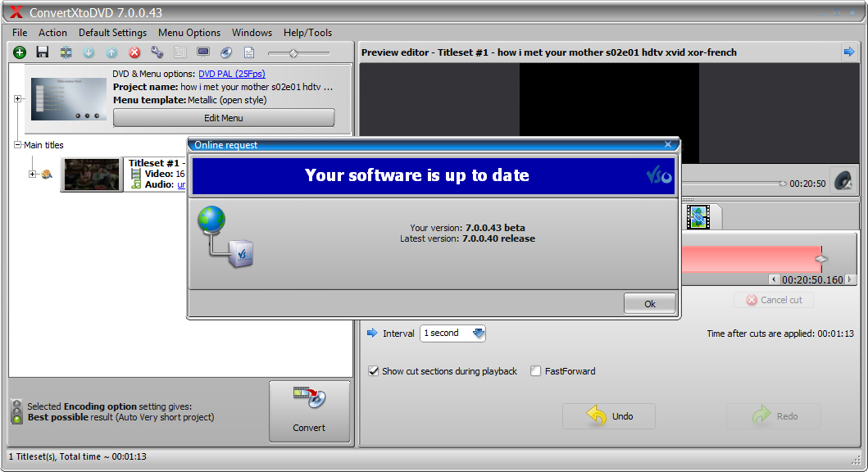Click the greyed-out grid layout icon in toolbar

click(x=180, y=52)
